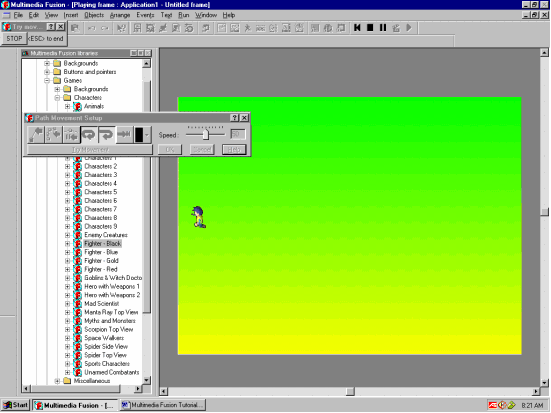Collapse the Characters folder
The image size is (551, 413).
57,98
